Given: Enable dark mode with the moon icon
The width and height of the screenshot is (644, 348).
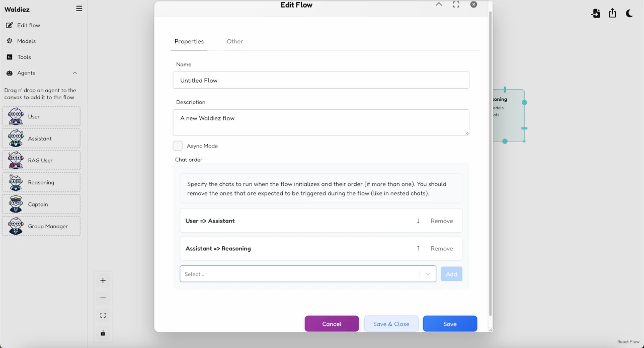Looking at the screenshot, I should pos(629,14).
